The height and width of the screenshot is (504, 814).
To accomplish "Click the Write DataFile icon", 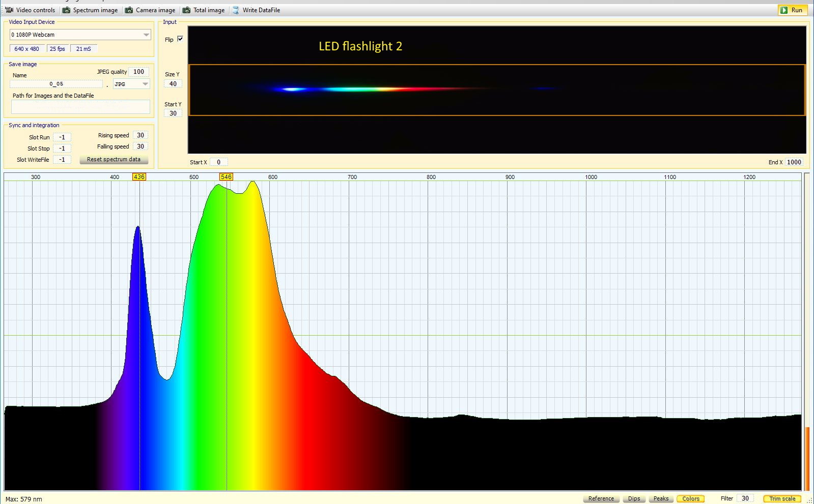I will (x=236, y=10).
